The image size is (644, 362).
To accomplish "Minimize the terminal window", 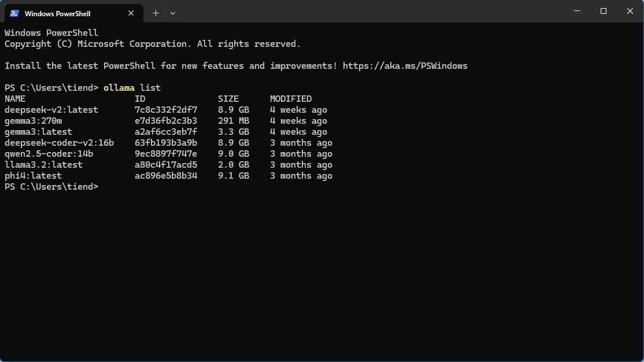I will click(577, 11).
